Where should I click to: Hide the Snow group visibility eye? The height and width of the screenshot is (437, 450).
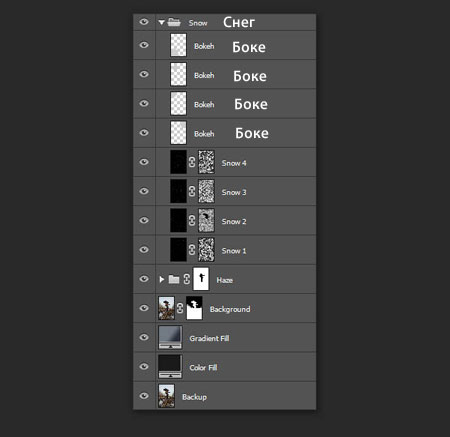tap(144, 22)
